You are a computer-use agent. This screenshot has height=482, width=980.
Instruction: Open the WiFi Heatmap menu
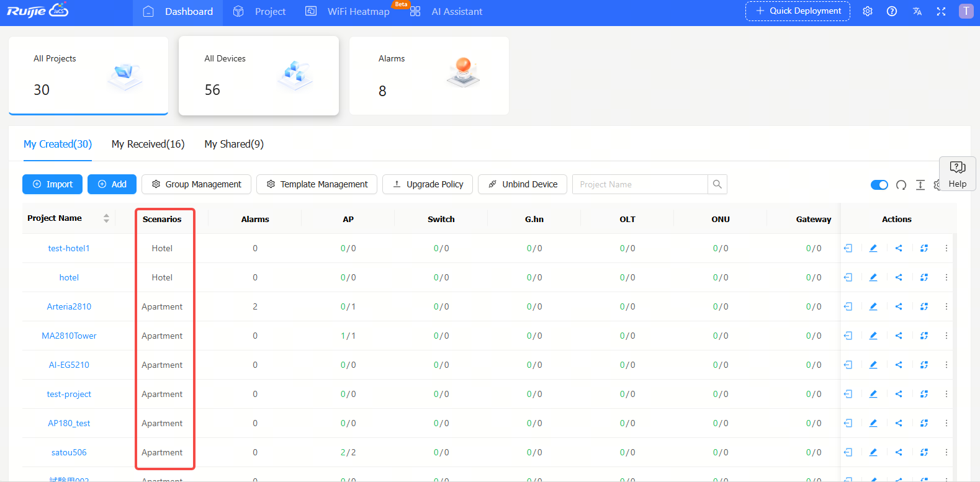pos(357,12)
